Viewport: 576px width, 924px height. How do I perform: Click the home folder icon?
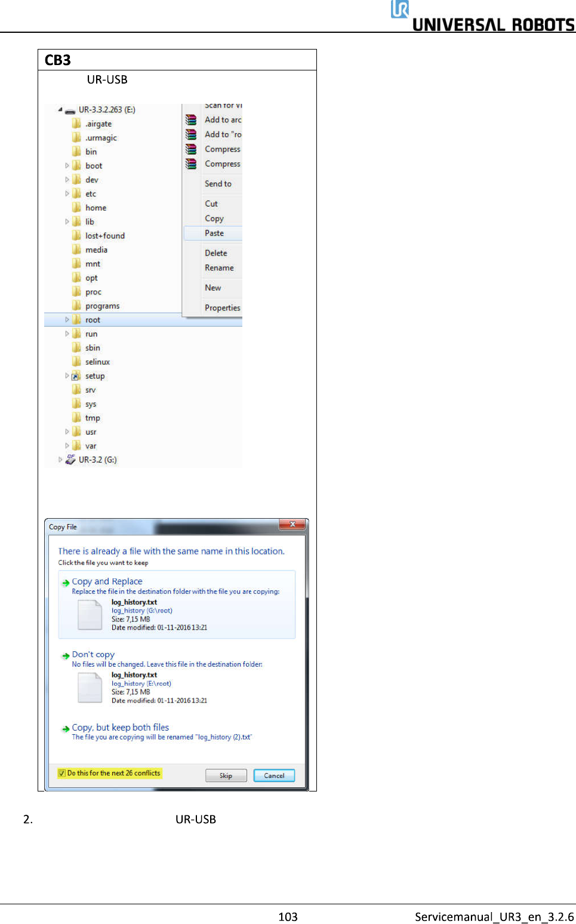[x=76, y=208]
